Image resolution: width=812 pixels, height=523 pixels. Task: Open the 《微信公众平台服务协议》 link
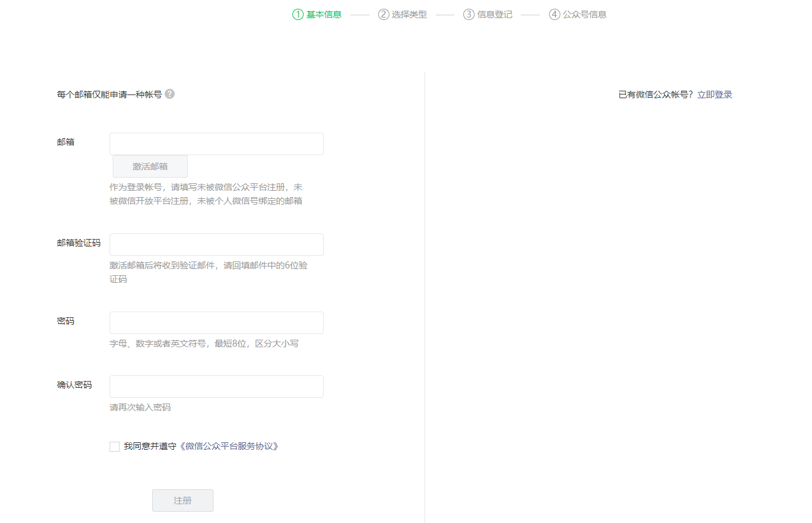tap(229, 447)
